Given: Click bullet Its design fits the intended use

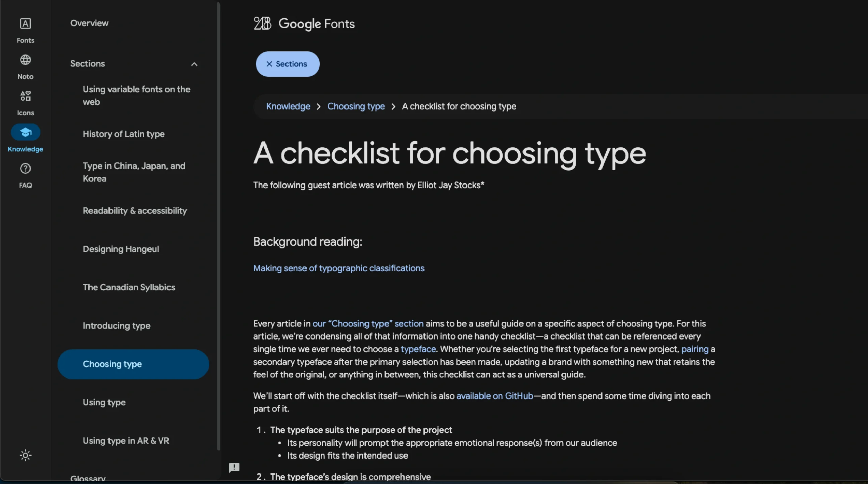Looking at the screenshot, I should [x=348, y=456].
